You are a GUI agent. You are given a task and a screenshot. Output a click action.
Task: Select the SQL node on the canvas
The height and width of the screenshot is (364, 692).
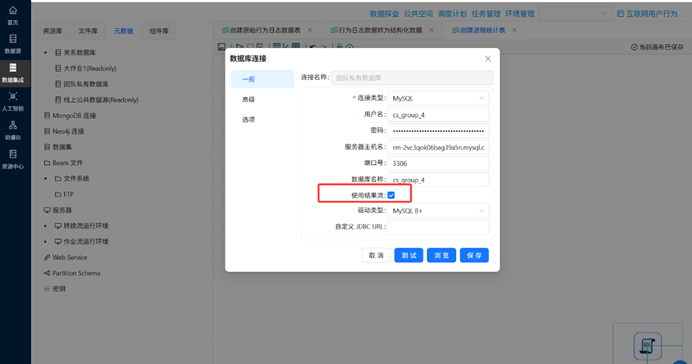pyautogui.click(x=647, y=346)
